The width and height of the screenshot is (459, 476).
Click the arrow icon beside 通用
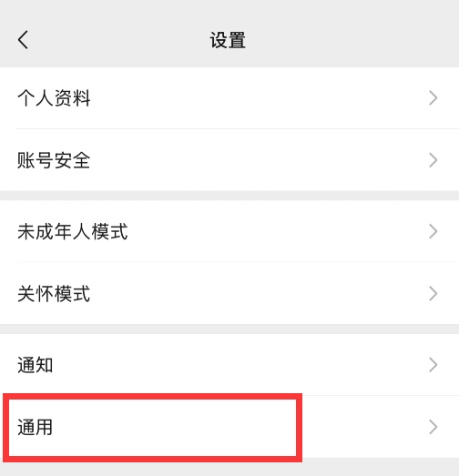(433, 427)
